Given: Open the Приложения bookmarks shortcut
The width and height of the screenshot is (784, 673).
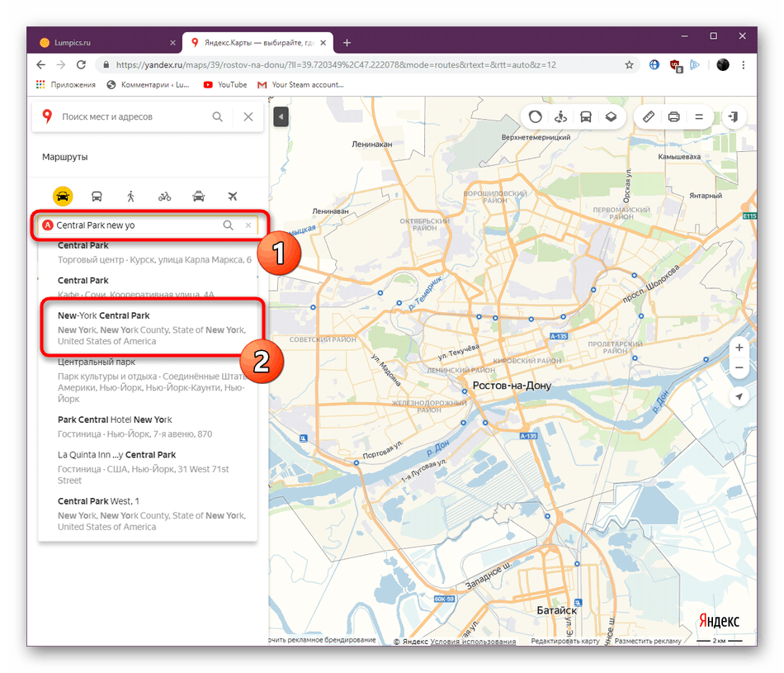Looking at the screenshot, I should (x=65, y=84).
